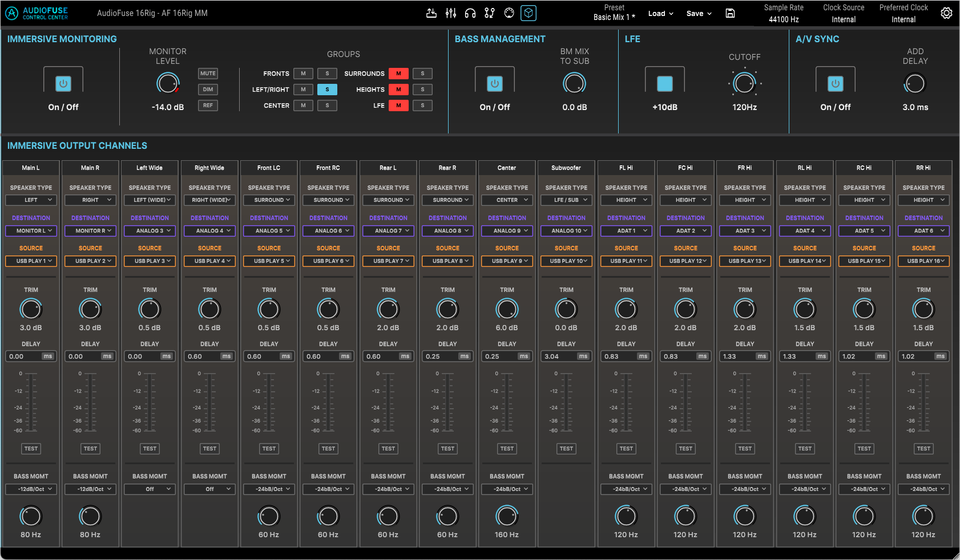Click the MUTE monitor button
960x560 pixels.
point(208,74)
